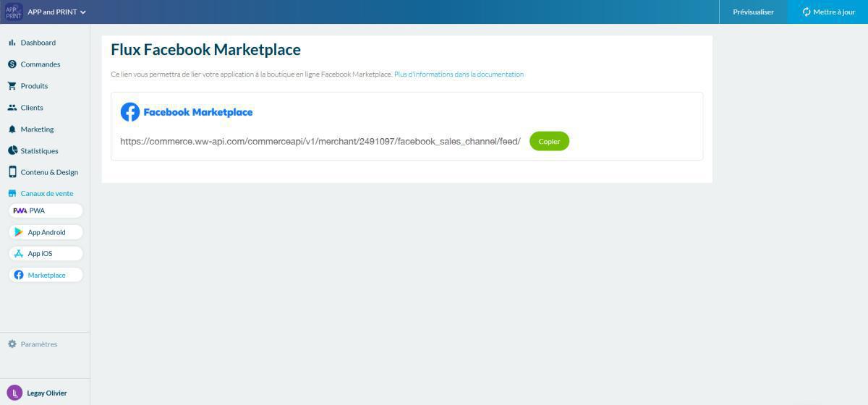Click the Copier button
This screenshot has width=868, height=405.
550,141
